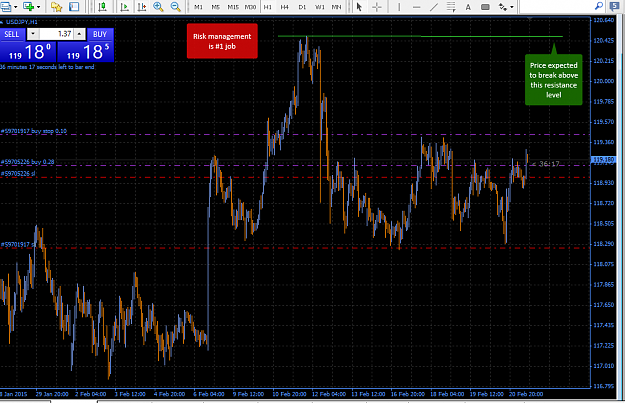Select the Text Label tool
The width and height of the screenshot is (625, 403).
click(485, 6)
